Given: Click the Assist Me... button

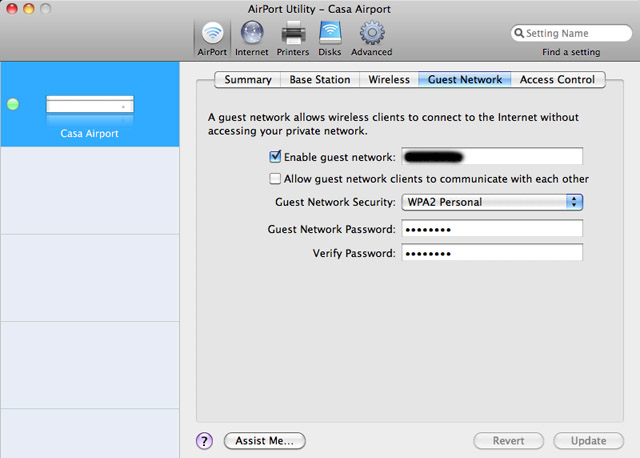Looking at the screenshot, I should coord(264,441).
